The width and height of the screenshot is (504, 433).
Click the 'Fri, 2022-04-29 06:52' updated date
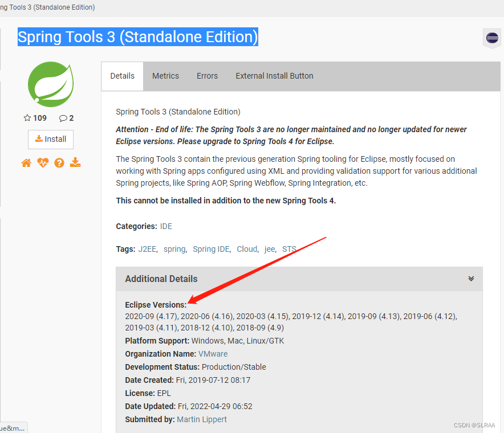(x=215, y=406)
